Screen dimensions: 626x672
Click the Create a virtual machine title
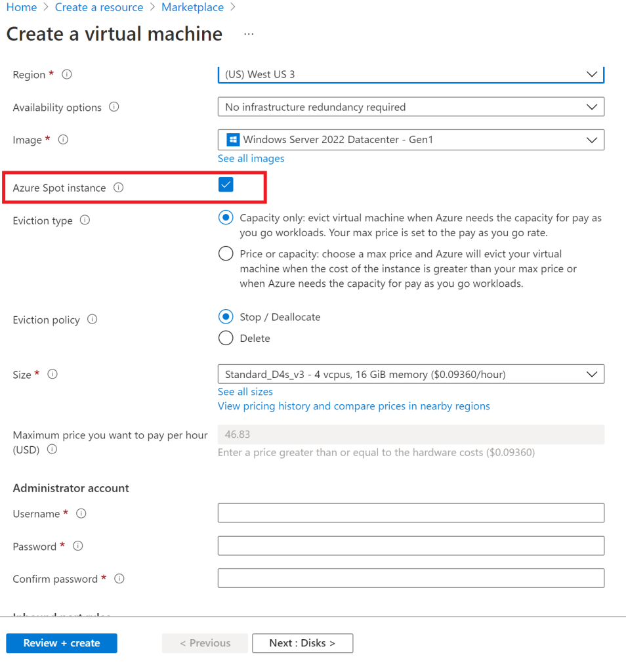[114, 34]
